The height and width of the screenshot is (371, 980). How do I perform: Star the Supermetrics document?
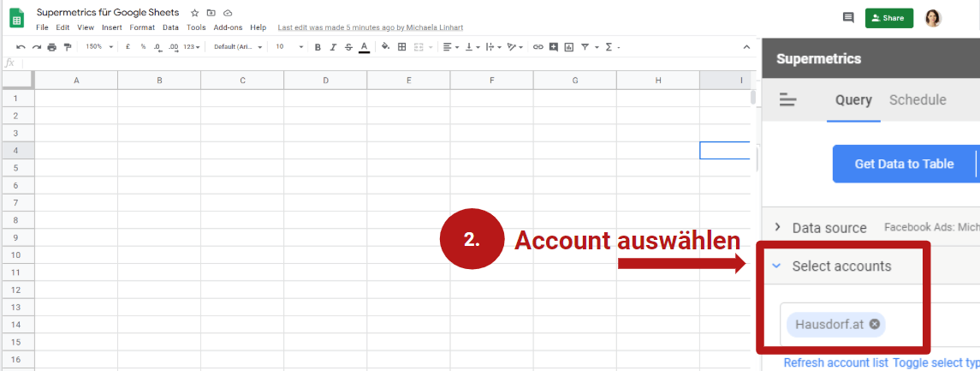pyautogui.click(x=195, y=14)
